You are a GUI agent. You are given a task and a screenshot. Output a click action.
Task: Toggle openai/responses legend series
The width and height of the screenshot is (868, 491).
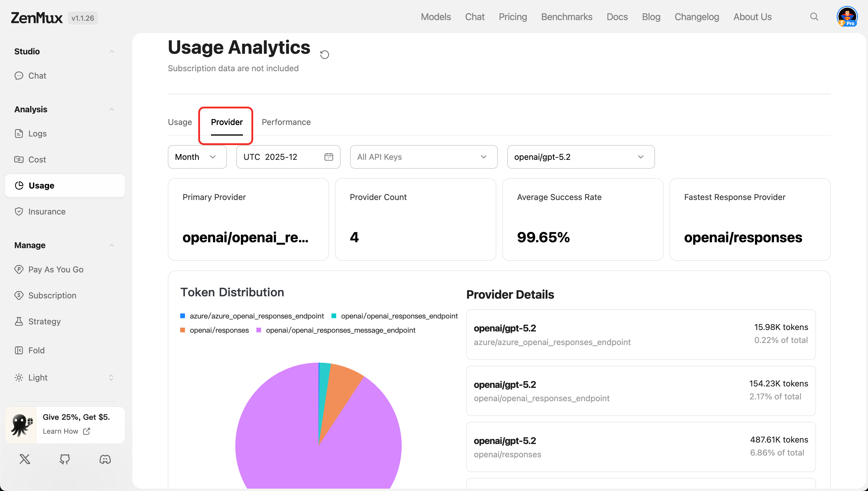pyautogui.click(x=219, y=330)
